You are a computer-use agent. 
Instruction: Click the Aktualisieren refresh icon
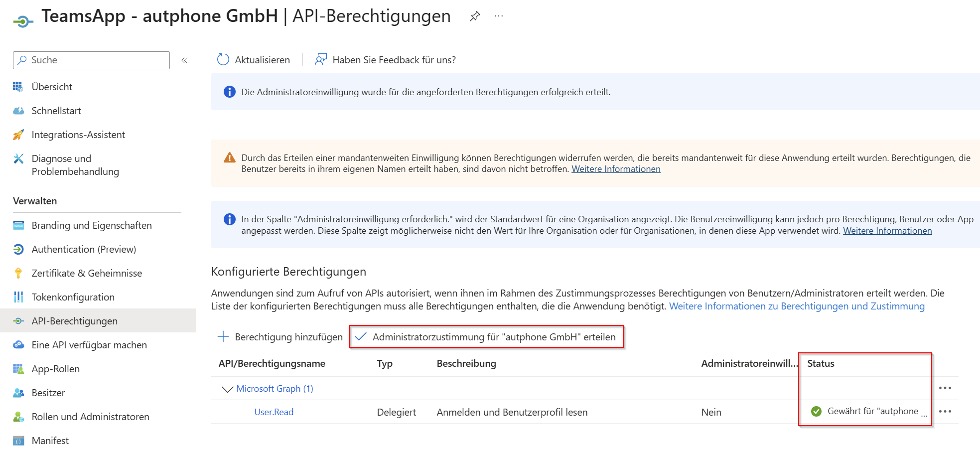[x=223, y=59]
